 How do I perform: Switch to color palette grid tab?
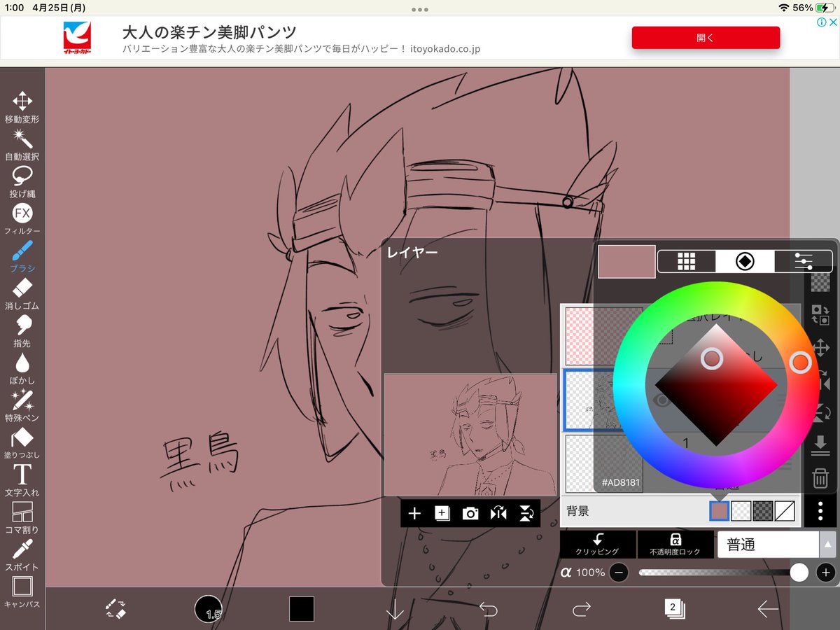(687, 261)
